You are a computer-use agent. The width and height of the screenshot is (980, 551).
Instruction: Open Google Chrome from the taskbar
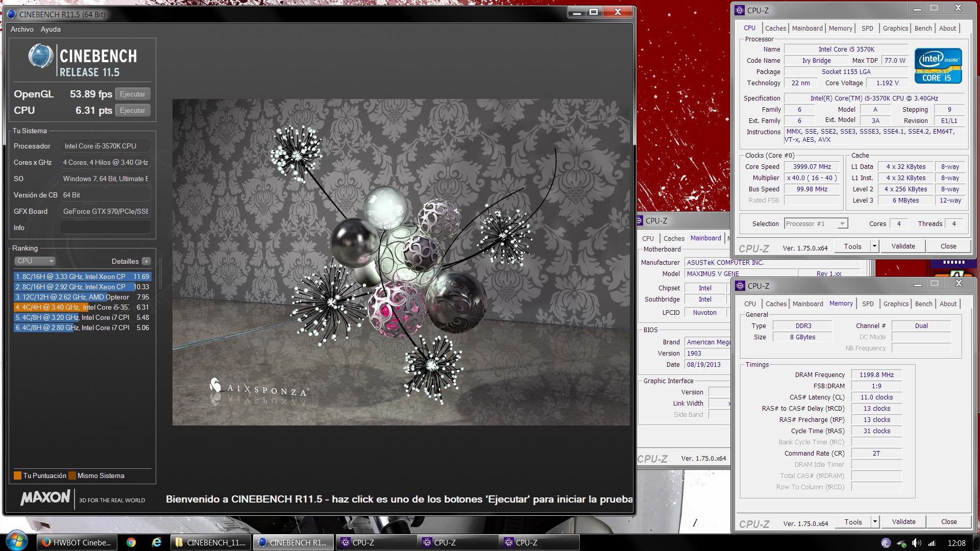(131, 542)
